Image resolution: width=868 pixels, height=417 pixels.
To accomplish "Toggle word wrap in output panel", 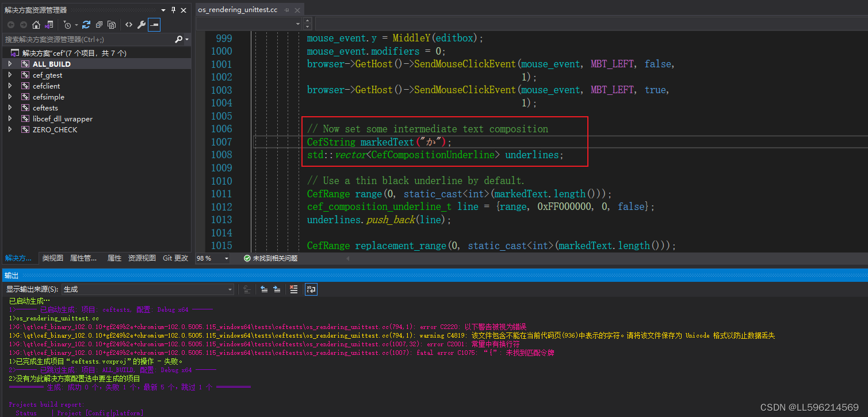I will point(311,289).
